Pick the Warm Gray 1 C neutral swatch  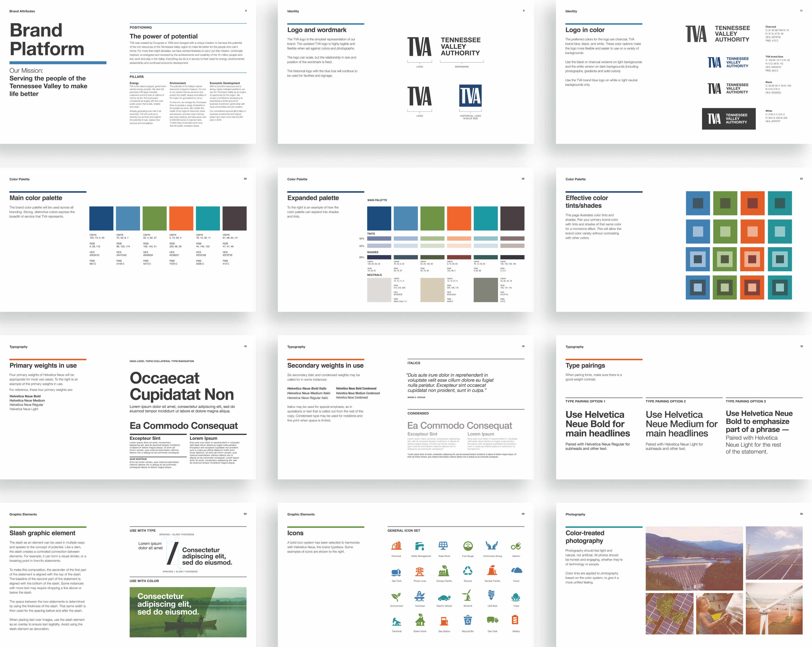tap(379, 290)
